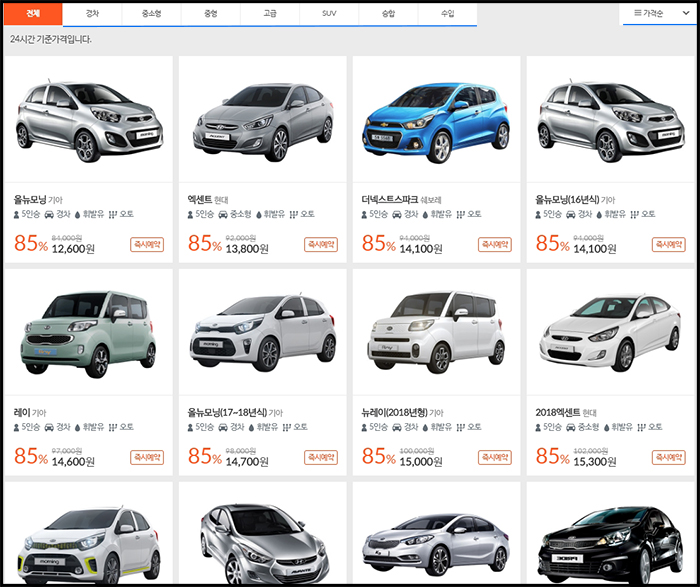Click the 12,600원 price on 올뉴모닝

click(x=73, y=249)
